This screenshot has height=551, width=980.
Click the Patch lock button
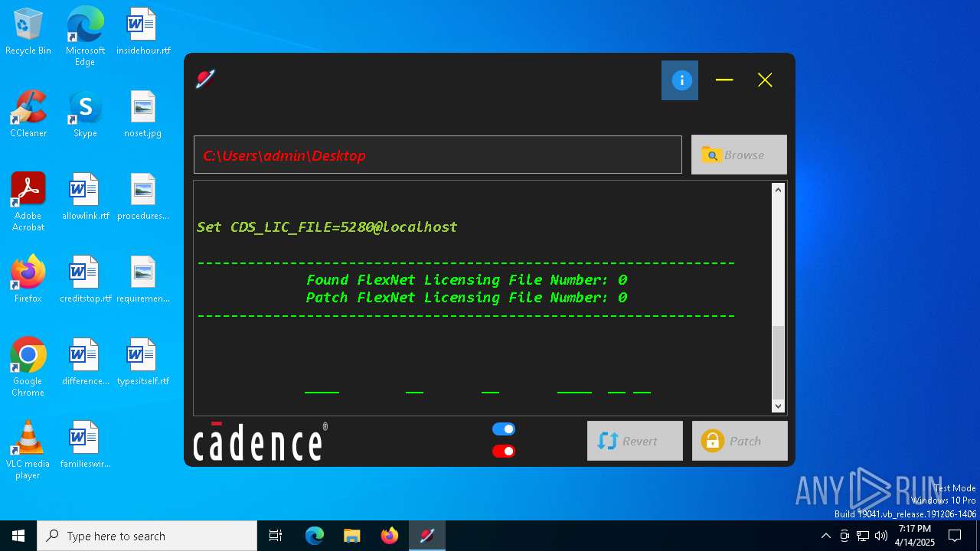(x=740, y=441)
